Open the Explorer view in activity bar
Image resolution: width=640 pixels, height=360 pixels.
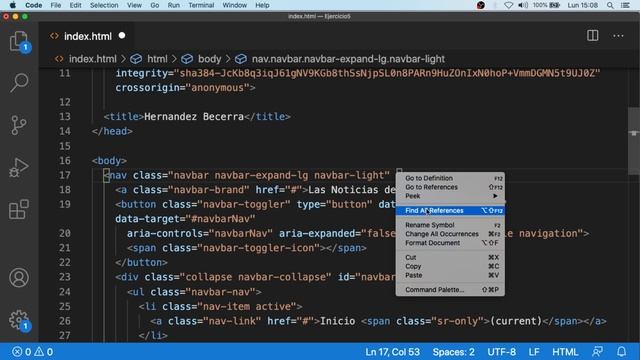click(19, 42)
